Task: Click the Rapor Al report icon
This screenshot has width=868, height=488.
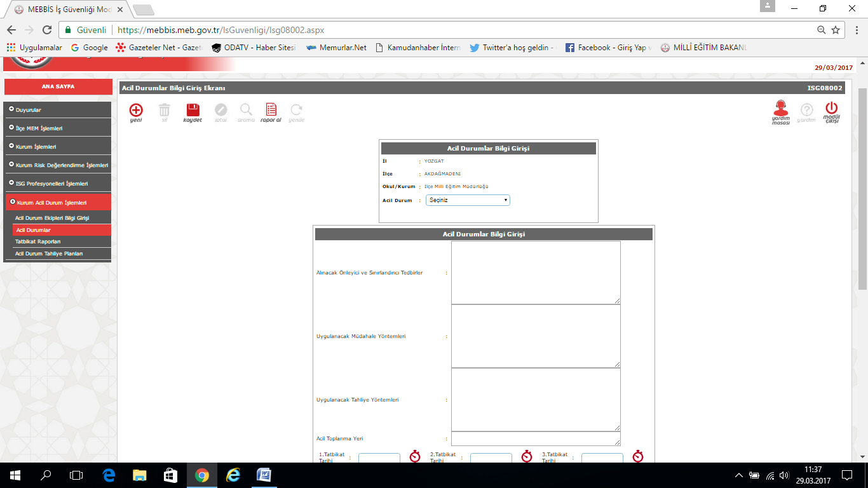Action: (271, 111)
